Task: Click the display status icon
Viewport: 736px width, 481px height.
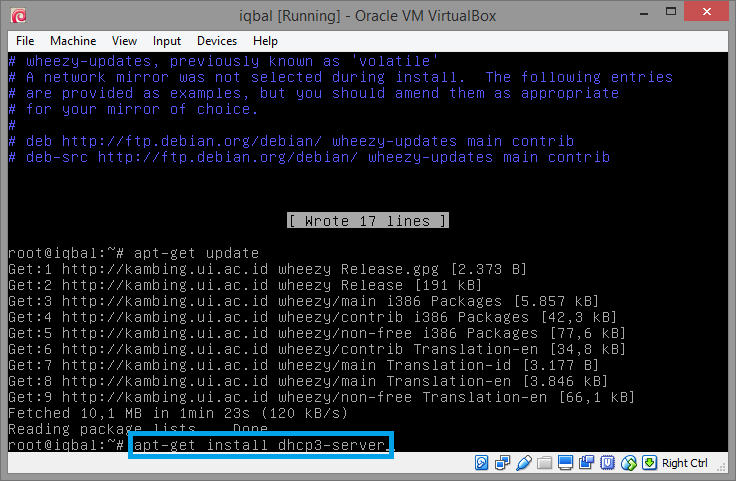Action: [x=566, y=463]
